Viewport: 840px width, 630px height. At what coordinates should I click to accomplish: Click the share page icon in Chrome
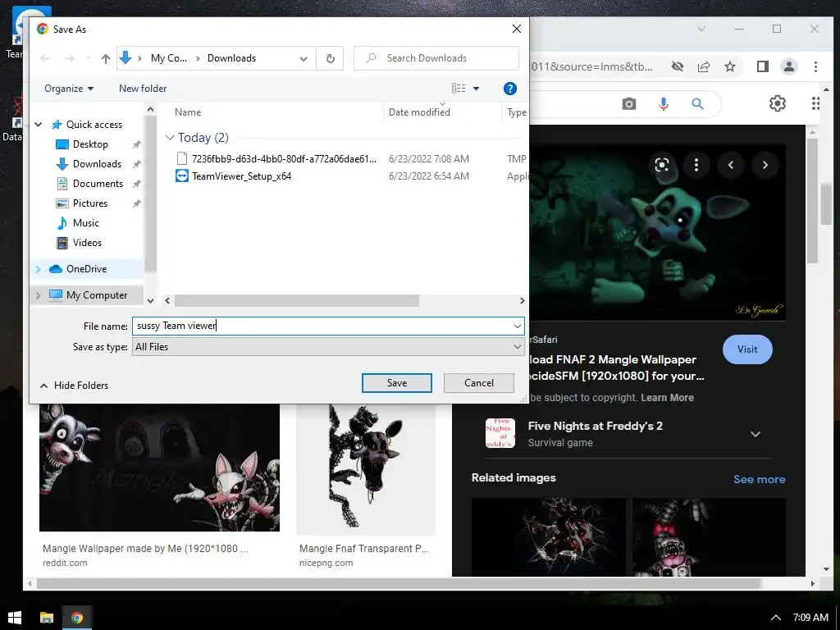coord(703,66)
